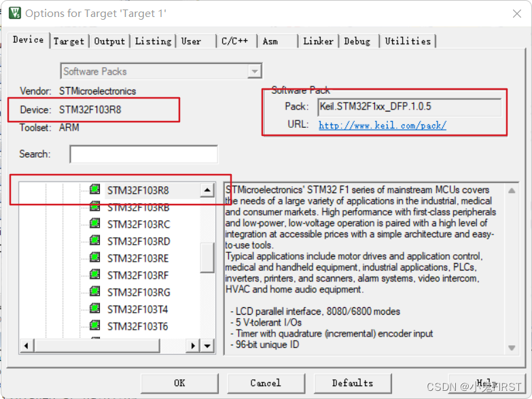
Task: Close the Options for Target dialog
Action: pos(517,14)
